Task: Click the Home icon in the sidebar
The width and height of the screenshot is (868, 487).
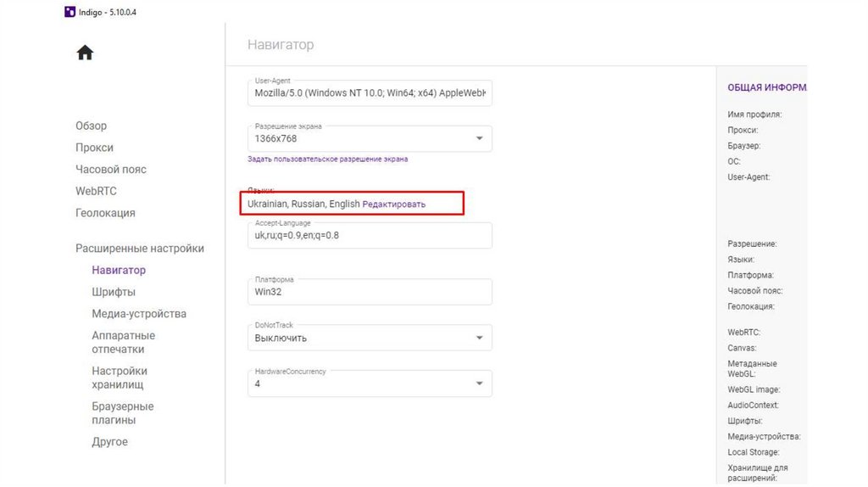Action: (x=85, y=53)
